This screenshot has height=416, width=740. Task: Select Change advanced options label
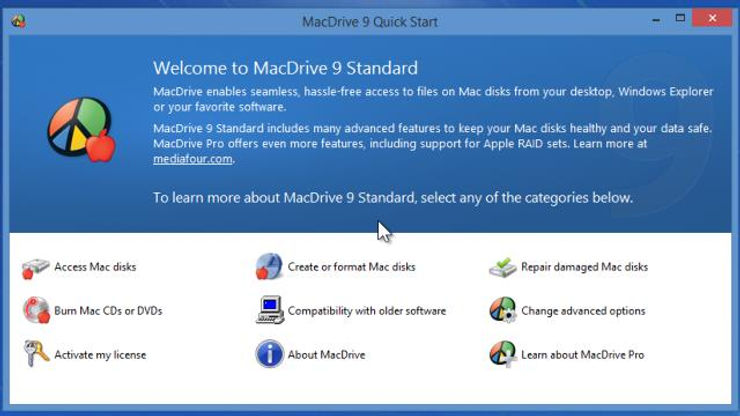point(583,311)
